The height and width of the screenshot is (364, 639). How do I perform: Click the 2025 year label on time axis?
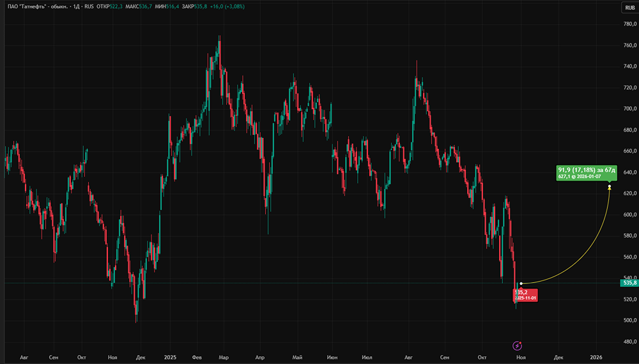(x=170, y=357)
